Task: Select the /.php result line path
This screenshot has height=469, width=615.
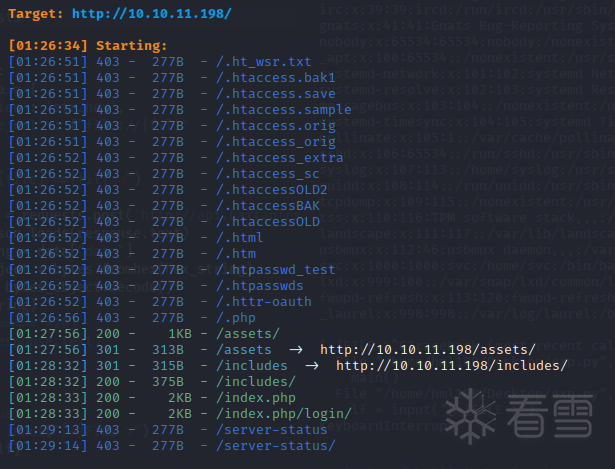Action: coord(236,318)
